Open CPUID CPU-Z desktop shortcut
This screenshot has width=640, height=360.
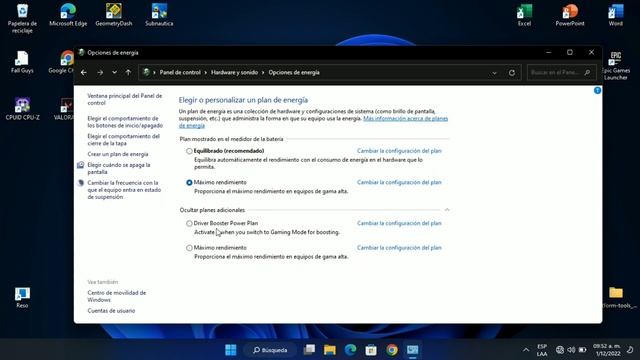[22, 109]
